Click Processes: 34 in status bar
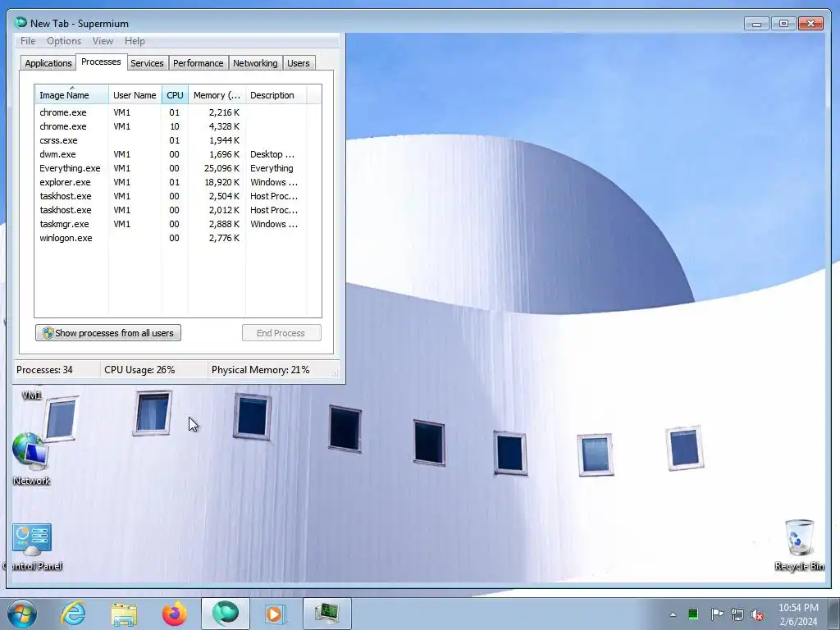The width and height of the screenshot is (840, 630). click(44, 370)
